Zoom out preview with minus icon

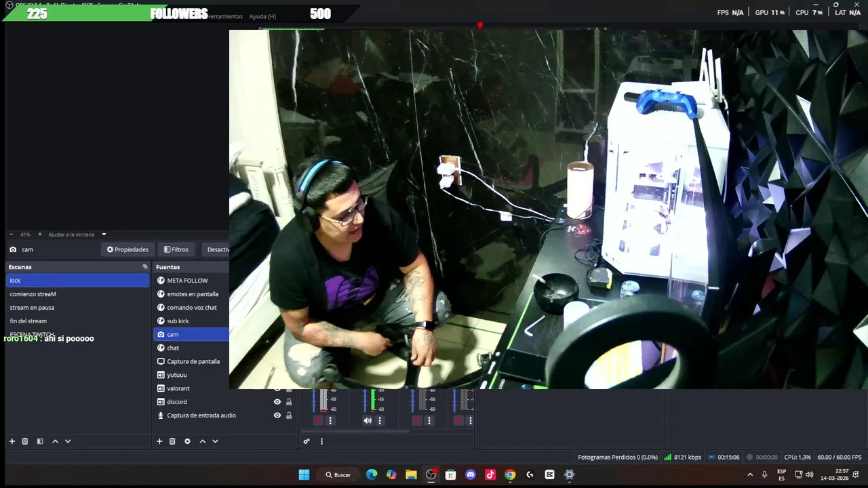12,235
